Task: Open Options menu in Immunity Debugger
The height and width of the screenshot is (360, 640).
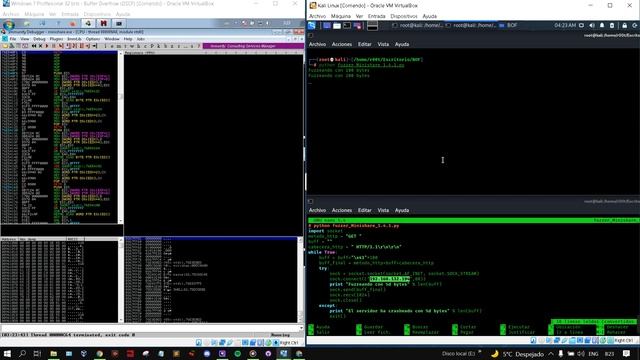Action: click(93, 39)
